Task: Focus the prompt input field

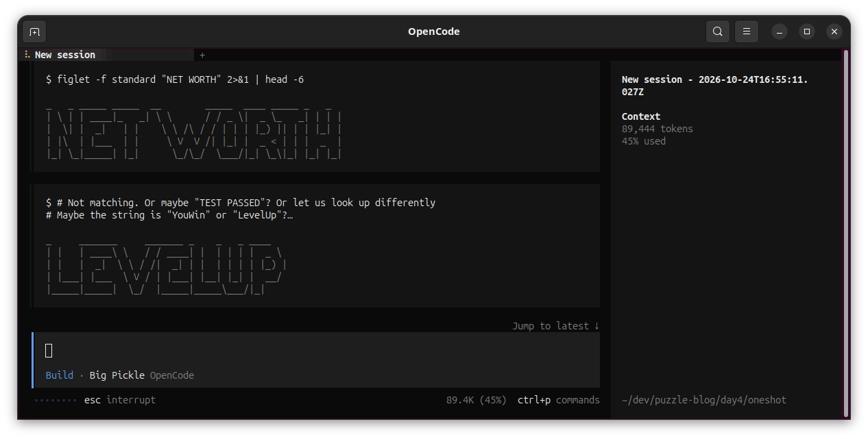Action: (316, 351)
